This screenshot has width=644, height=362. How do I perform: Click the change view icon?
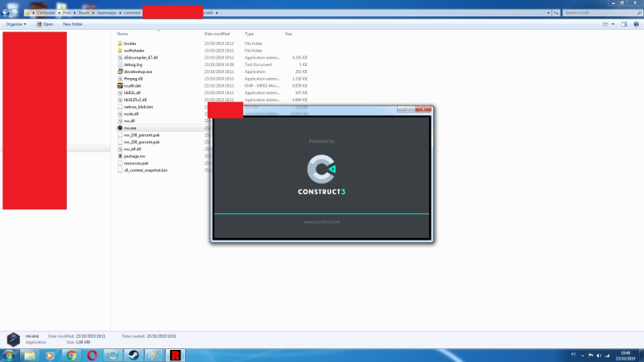[605, 24]
